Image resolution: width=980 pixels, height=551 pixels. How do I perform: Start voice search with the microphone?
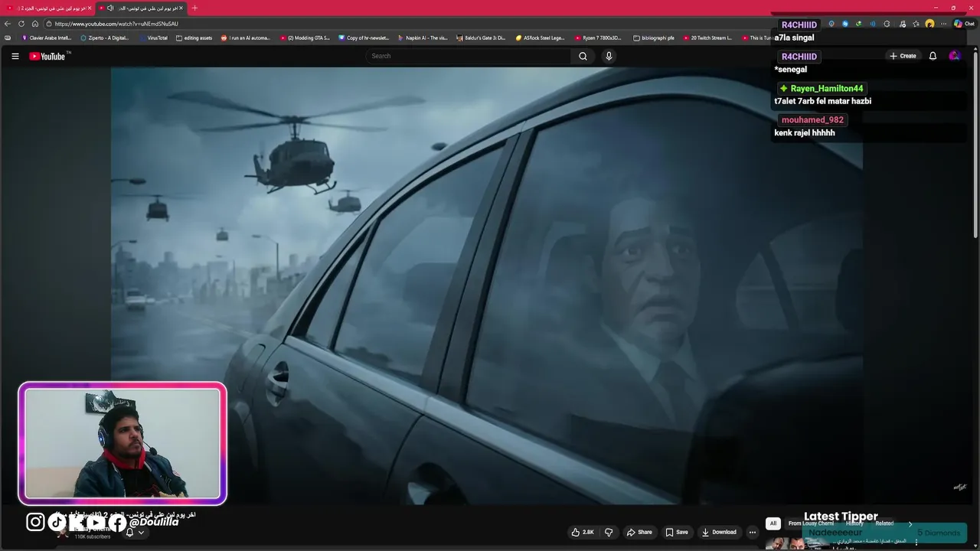tap(609, 56)
